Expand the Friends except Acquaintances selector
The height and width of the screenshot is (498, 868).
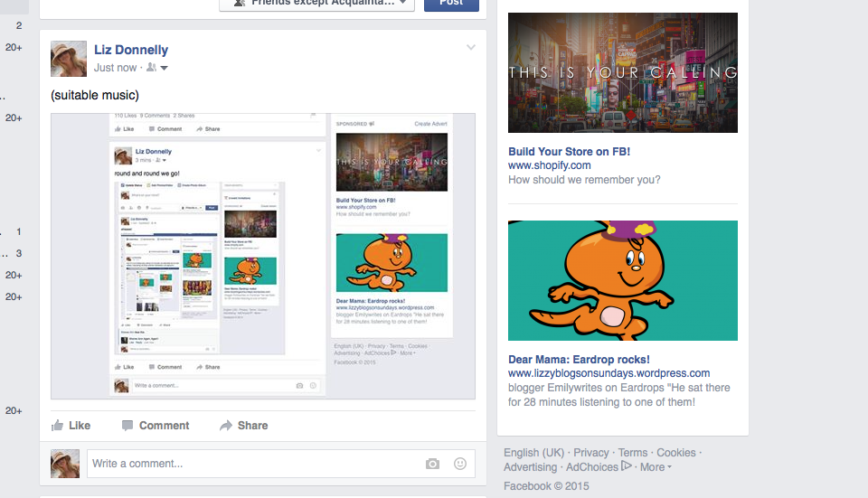[316, 3]
